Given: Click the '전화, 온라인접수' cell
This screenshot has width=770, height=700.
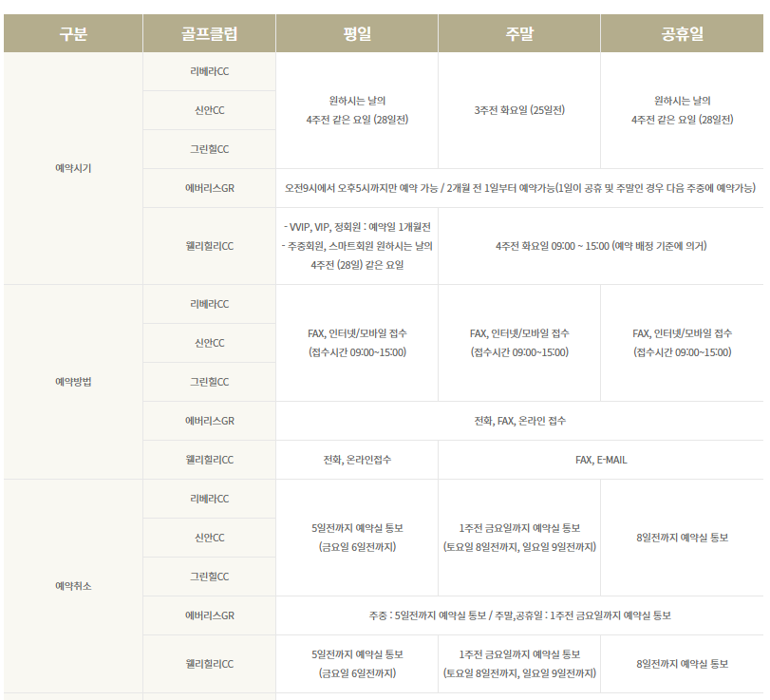Looking at the screenshot, I should coord(357,460).
